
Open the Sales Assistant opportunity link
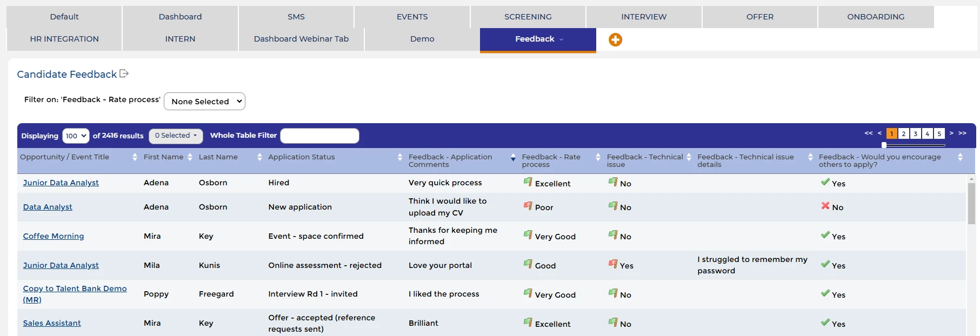click(x=52, y=323)
